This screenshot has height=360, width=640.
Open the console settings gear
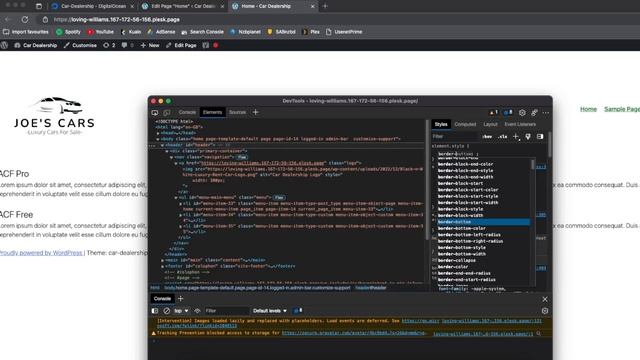coord(545,311)
